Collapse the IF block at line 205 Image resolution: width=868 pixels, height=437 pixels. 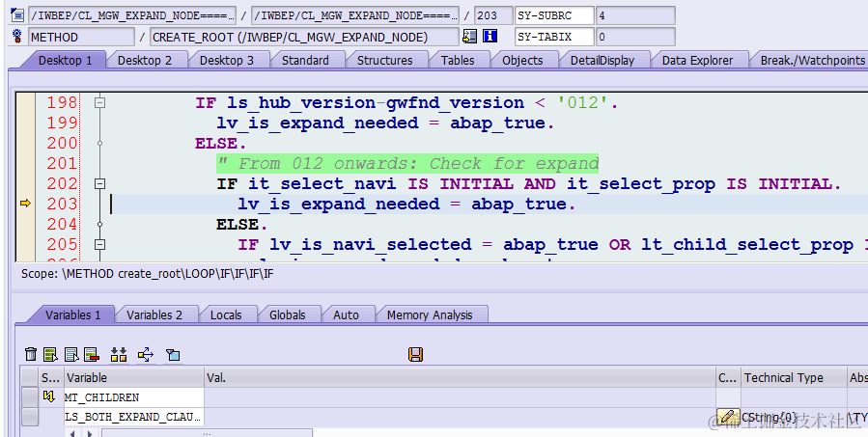tap(99, 244)
